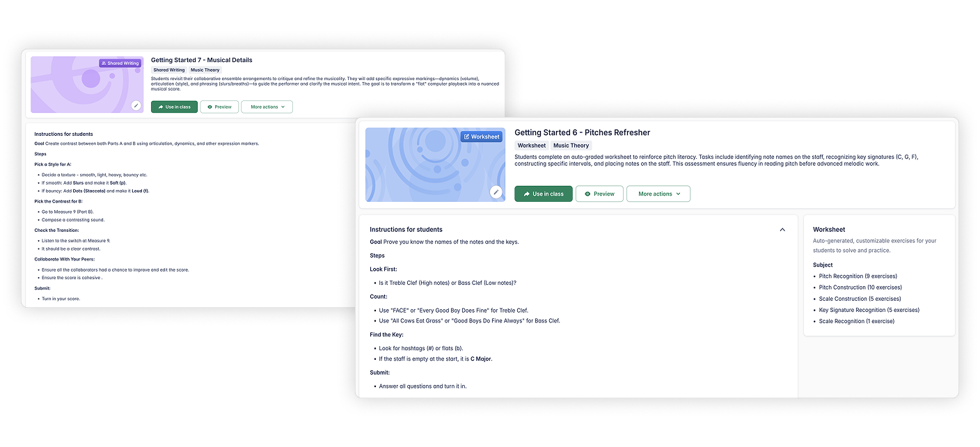Open More actions dropdown for Getting Started 7
This screenshot has width=980, height=447.
[267, 107]
